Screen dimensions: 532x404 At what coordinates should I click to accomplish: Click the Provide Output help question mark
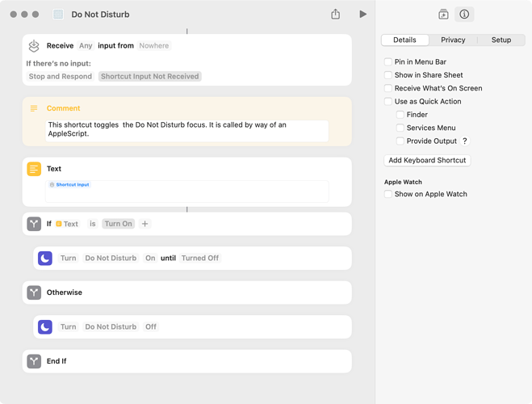pyautogui.click(x=465, y=141)
